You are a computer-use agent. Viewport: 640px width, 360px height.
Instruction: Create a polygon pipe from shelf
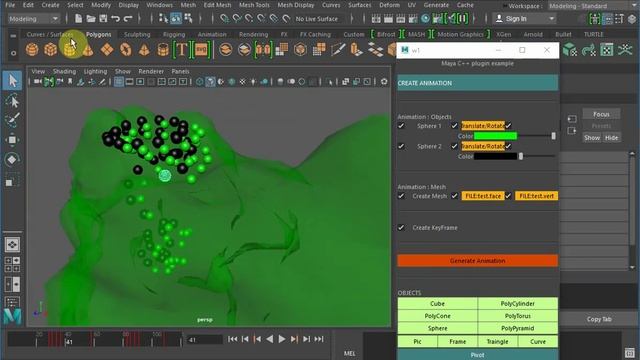(x=163, y=50)
